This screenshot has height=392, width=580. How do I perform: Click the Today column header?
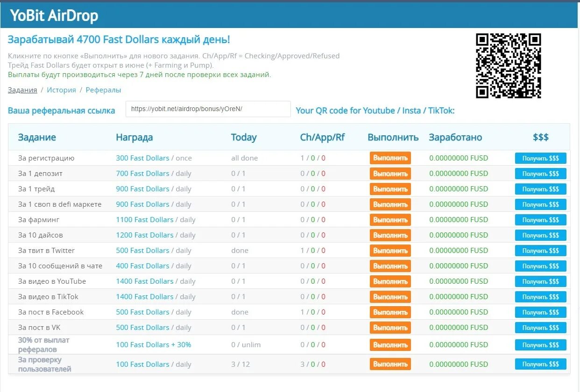[x=244, y=137]
